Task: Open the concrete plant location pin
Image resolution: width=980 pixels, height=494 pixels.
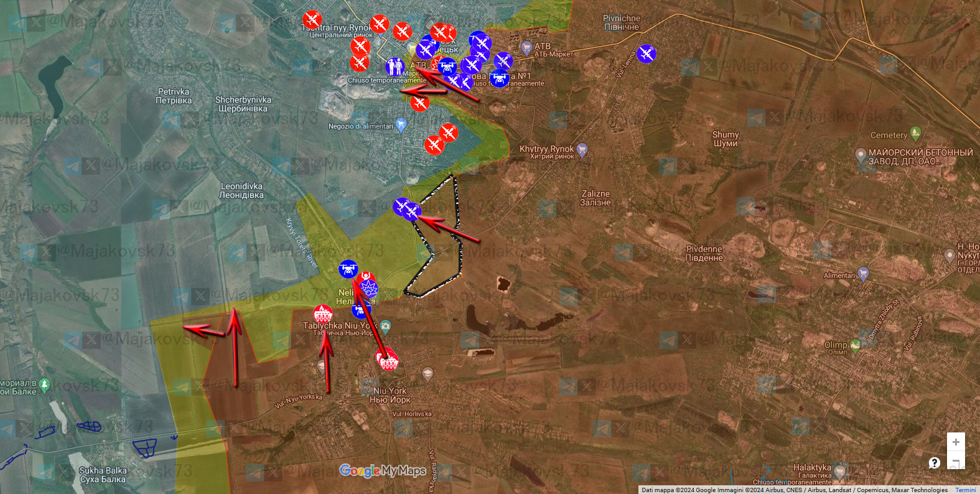Action: coord(861,154)
